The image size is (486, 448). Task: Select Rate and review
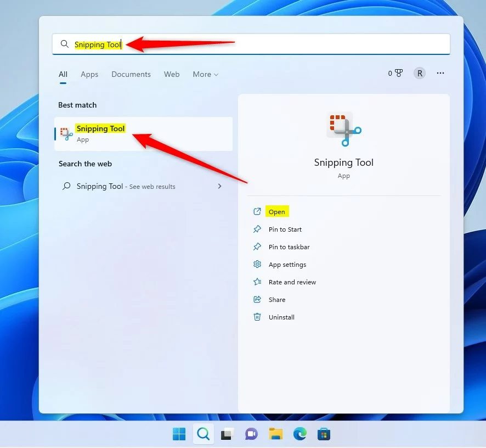[292, 282]
